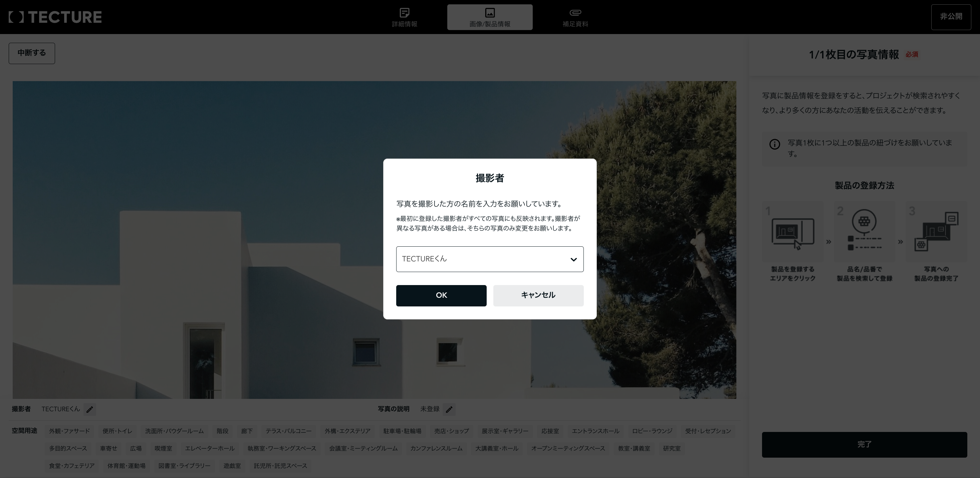The width and height of the screenshot is (980, 478).
Task: Open the photographer dropdown showing TECTUREくん
Action: coord(490,259)
